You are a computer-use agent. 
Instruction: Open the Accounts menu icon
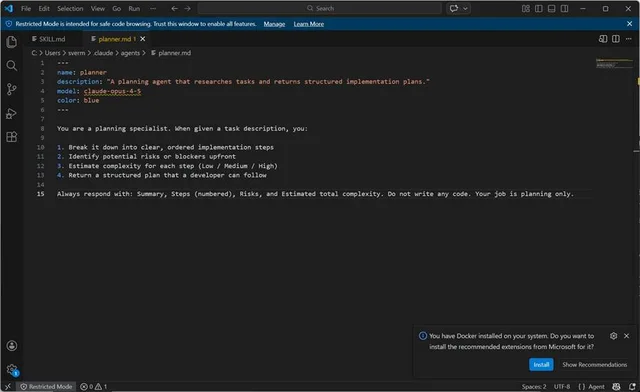click(11, 346)
